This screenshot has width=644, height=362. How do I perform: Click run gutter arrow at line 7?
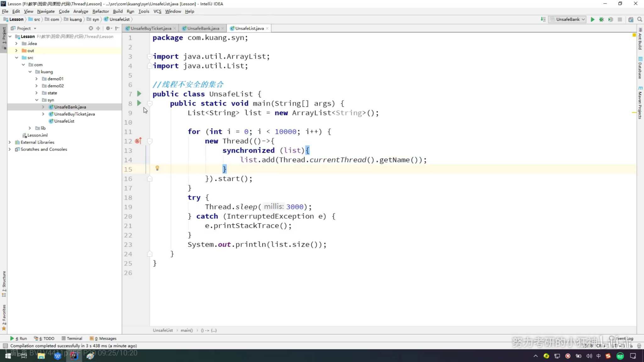(139, 94)
